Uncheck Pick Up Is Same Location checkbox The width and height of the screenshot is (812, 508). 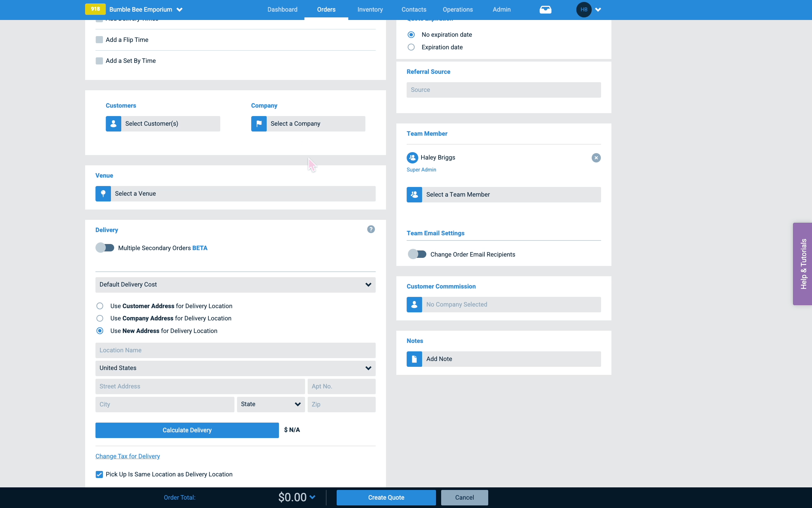click(99, 474)
